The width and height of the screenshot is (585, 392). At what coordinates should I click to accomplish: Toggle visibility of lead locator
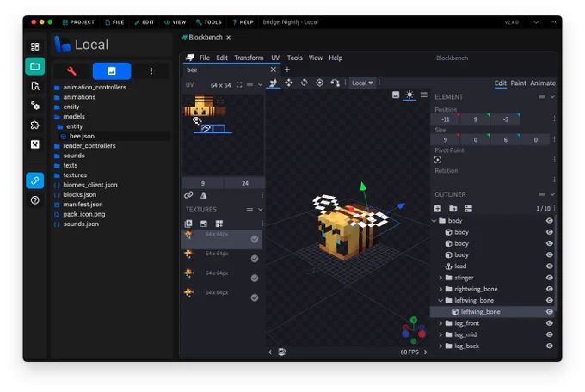coord(550,266)
